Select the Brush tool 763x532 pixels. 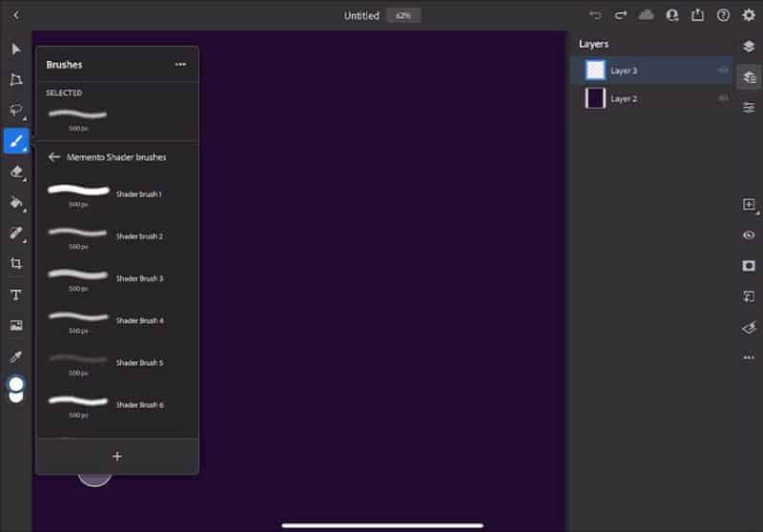(x=16, y=141)
